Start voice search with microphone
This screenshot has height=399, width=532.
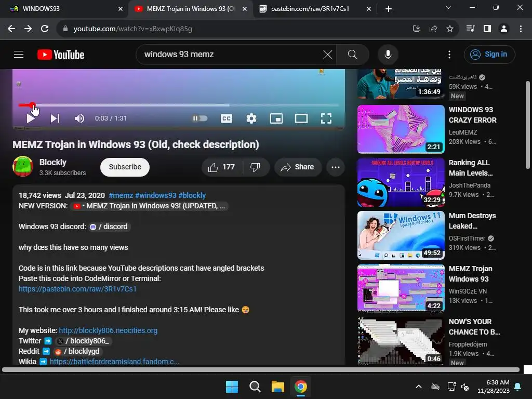click(388, 54)
